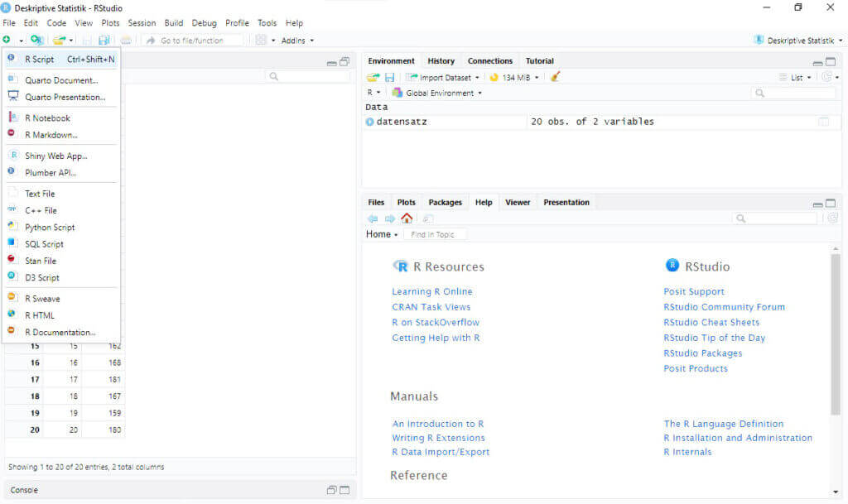Click Save Workspace icon in Environment pane

pyautogui.click(x=389, y=77)
